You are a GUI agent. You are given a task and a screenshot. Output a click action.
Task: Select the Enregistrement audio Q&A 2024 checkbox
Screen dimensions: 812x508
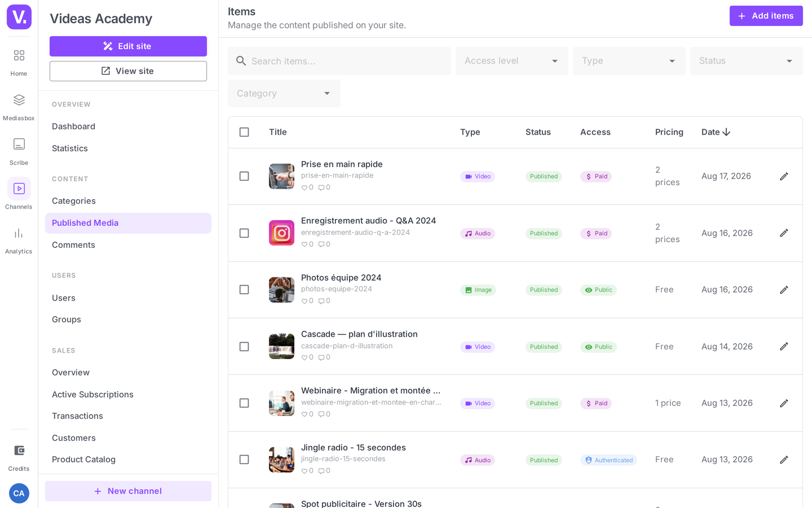(244, 233)
